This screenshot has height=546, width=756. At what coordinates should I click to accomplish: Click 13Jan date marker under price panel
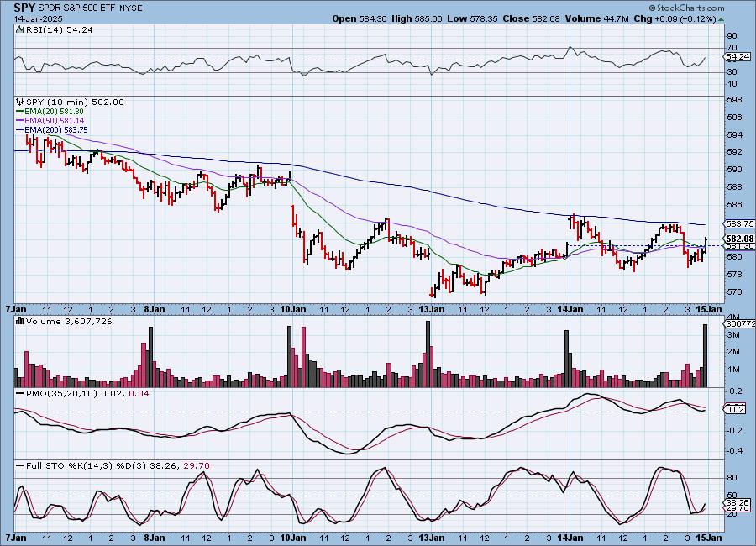point(432,308)
